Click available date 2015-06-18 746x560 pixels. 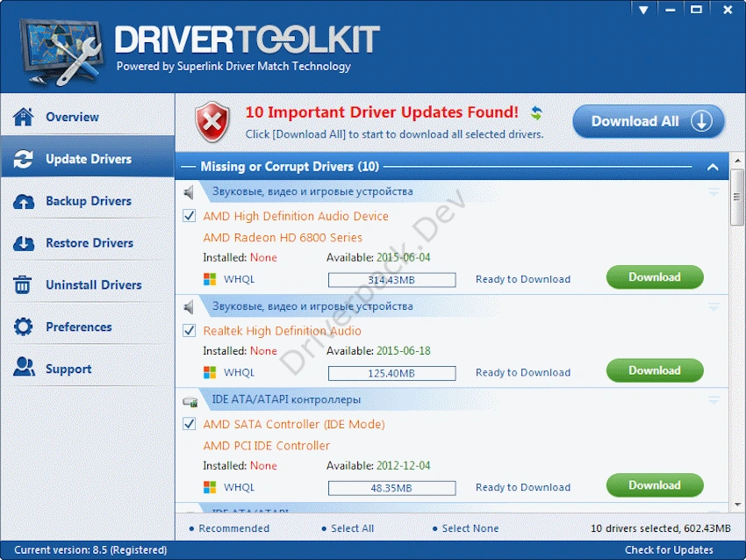404,350
